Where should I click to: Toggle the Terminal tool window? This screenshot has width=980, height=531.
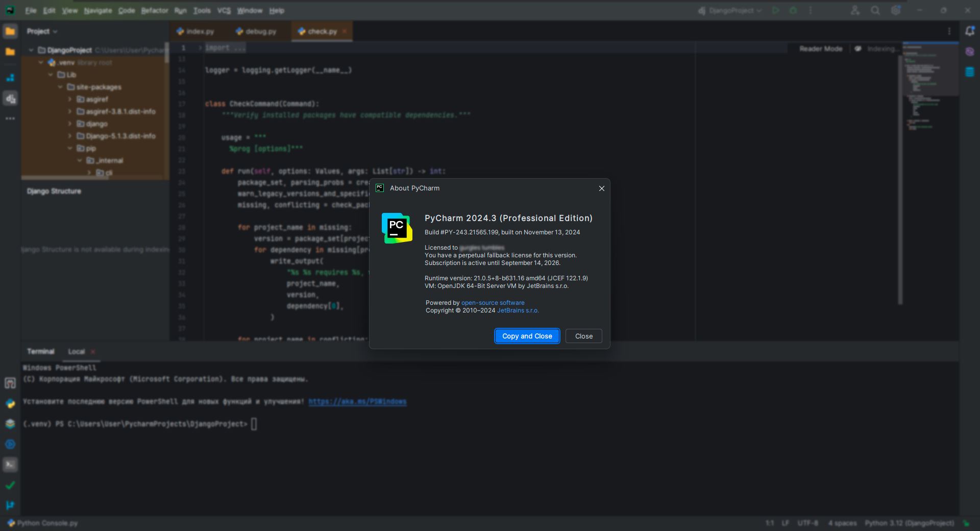click(x=10, y=465)
